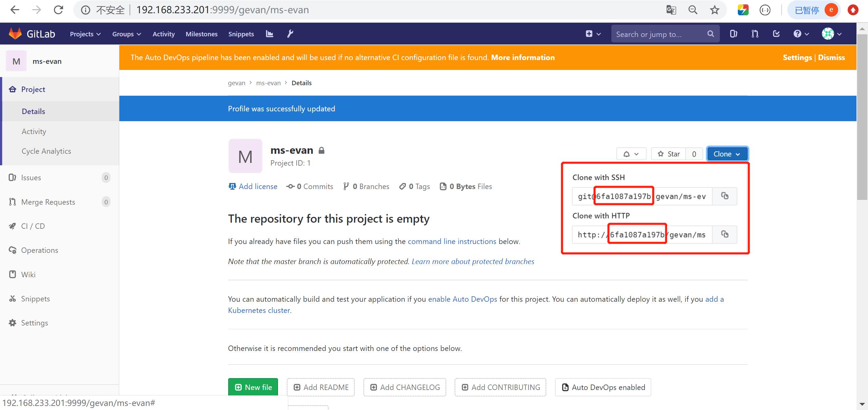Open the todos checkmark icon

[776, 34]
